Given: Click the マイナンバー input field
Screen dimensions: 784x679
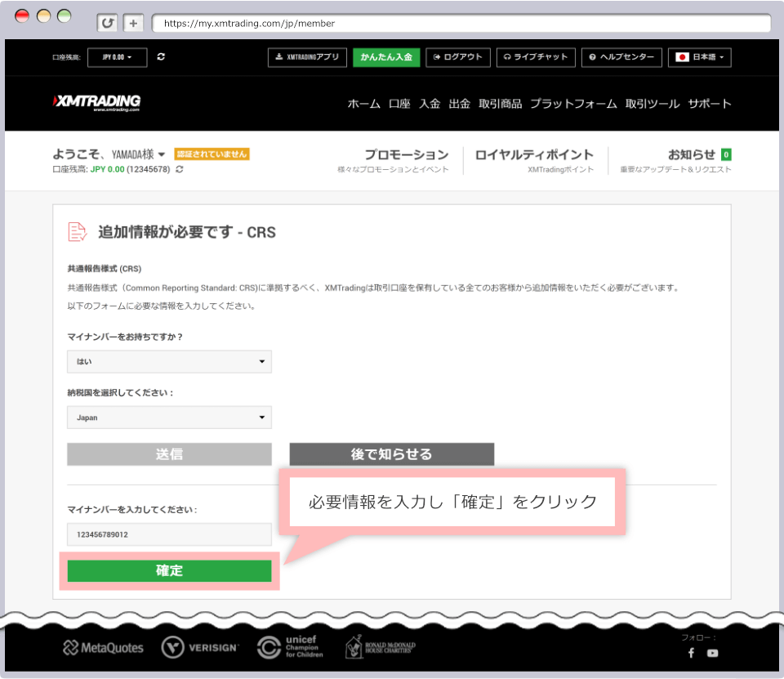Looking at the screenshot, I should (x=170, y=534).
